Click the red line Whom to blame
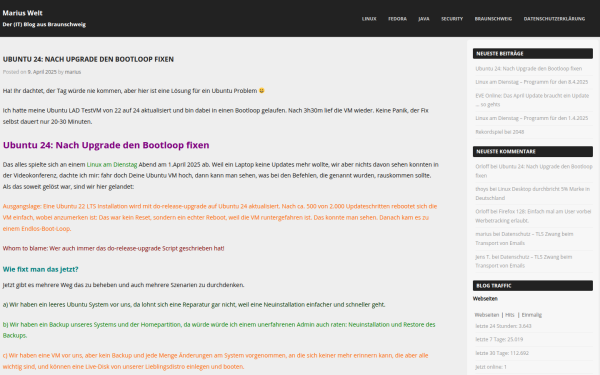Image resolution: width=600 pixels, height=375 pixels. tap(114, 248)
